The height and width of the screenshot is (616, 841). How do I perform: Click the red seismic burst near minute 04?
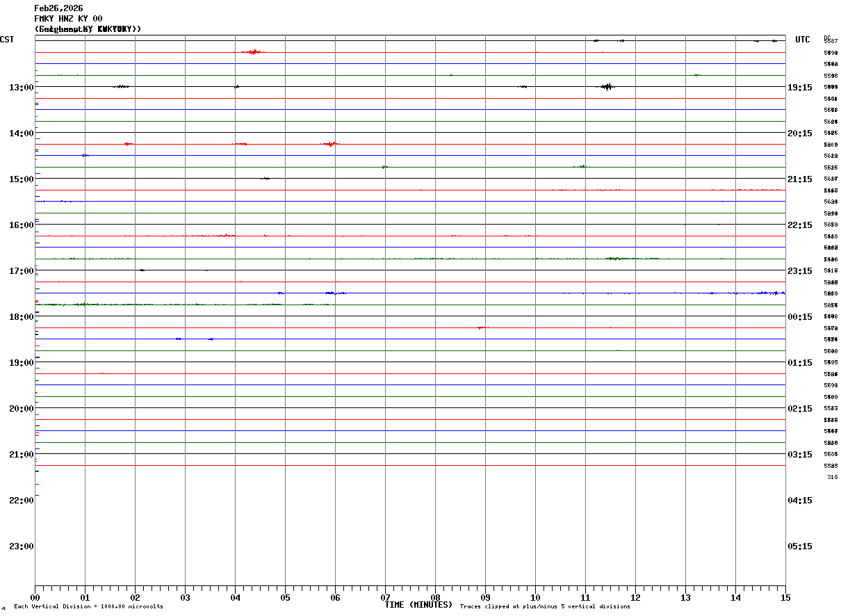pyautogui.click(x=253, y=51)
